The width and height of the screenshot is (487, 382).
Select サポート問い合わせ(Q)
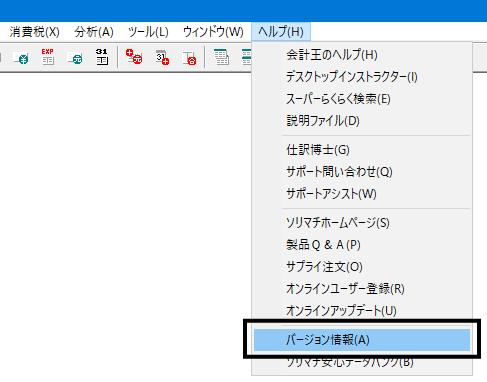pos(362,172)
